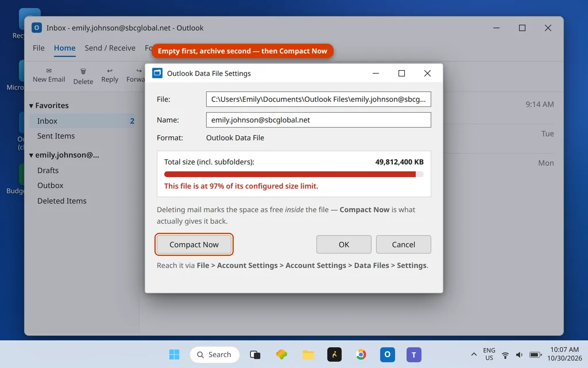Open the File menu in Outlook
This screenshot has width=588, height=368.
[x=38, y=48]
